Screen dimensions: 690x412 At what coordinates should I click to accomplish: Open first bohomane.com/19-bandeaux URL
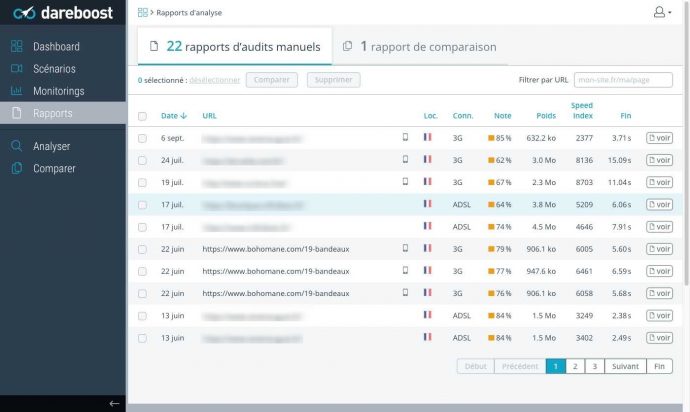[x=275, y=249]
